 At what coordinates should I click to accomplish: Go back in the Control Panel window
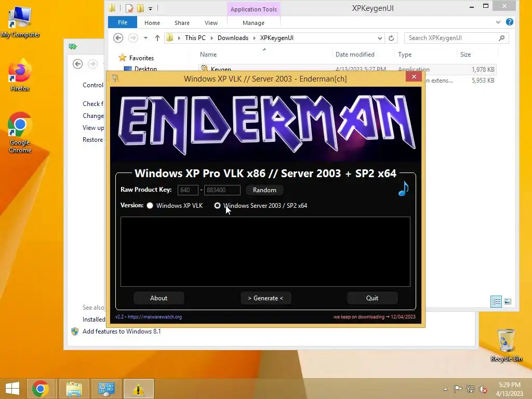coord(78,64)
